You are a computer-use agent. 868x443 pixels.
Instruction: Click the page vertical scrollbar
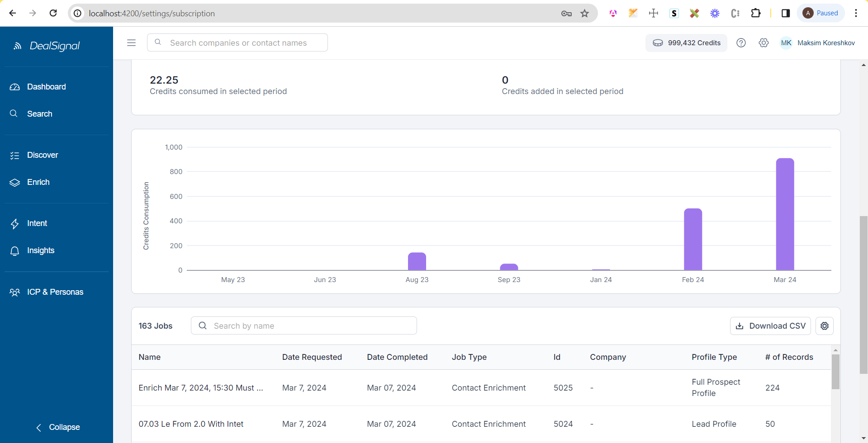(863, 294)
